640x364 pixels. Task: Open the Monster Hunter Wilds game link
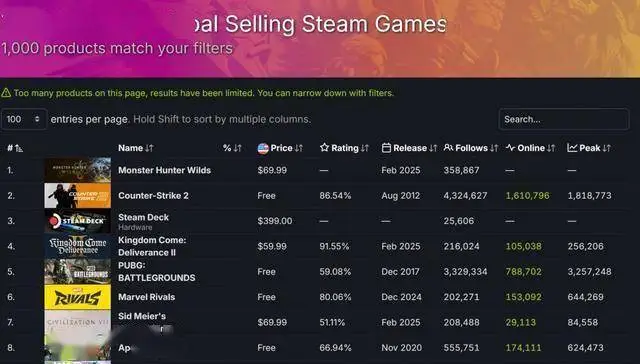point(164,170)
